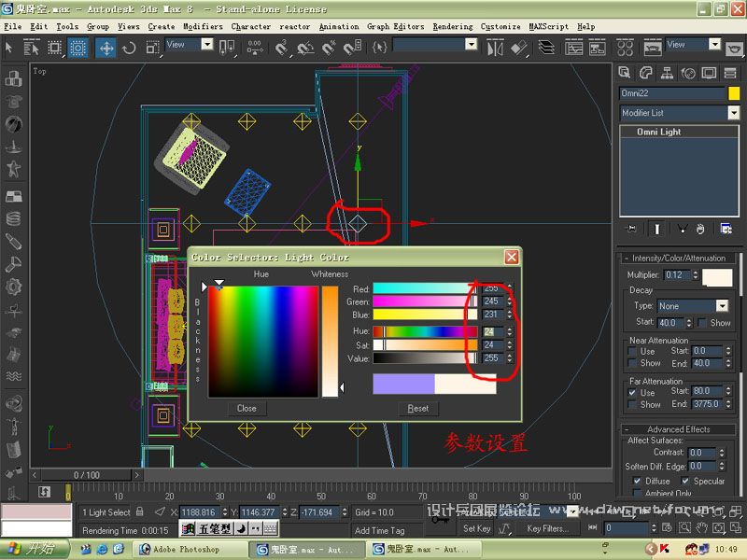Switch to the Motion command panel
The width and height of the screenshot is (747, 560).
(x=688, y=73)
